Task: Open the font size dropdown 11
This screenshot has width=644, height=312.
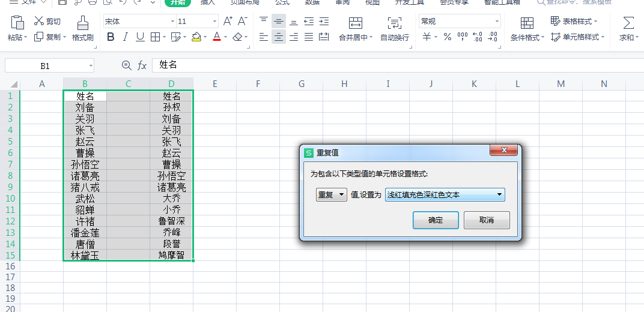Action: (215, 22)
